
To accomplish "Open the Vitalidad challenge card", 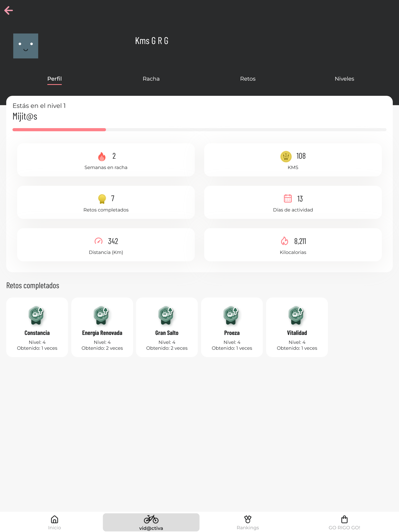I will tap(297, 327).
